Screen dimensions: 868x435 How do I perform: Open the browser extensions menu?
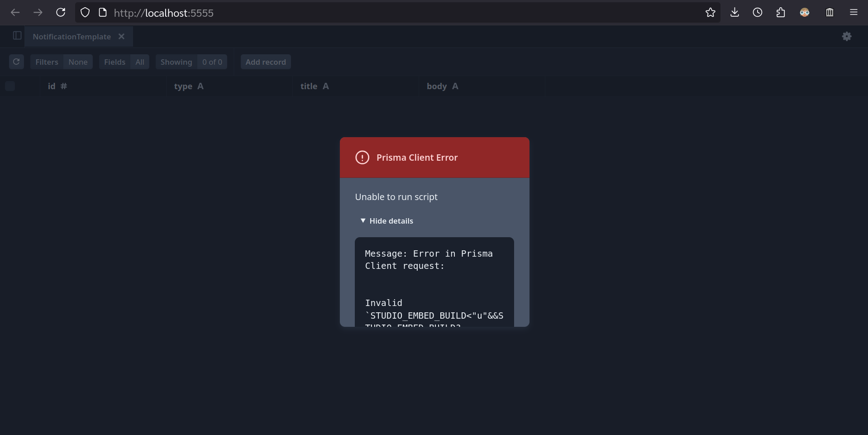[781, 13]
